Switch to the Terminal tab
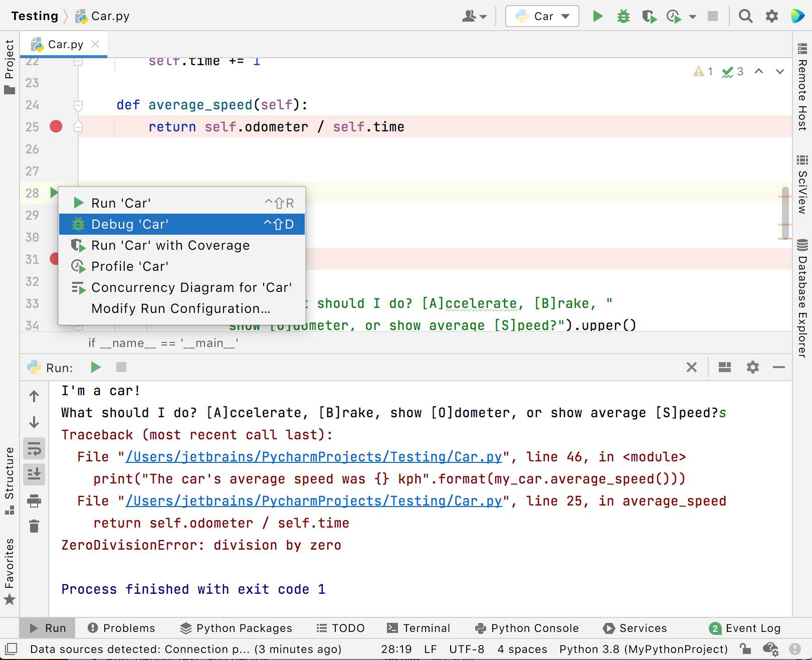Viewport: 812px width, 660px height. [419, 627]
